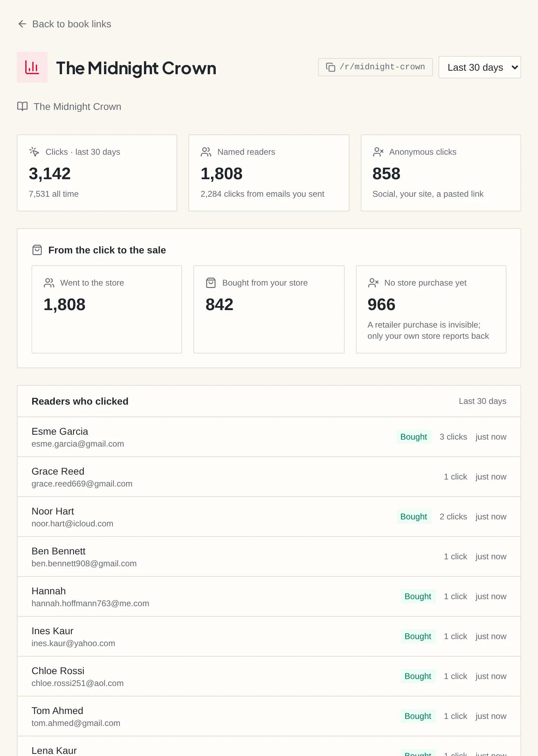Click the 842 bought value
This screenshot has height=756, width=538.
219,304
